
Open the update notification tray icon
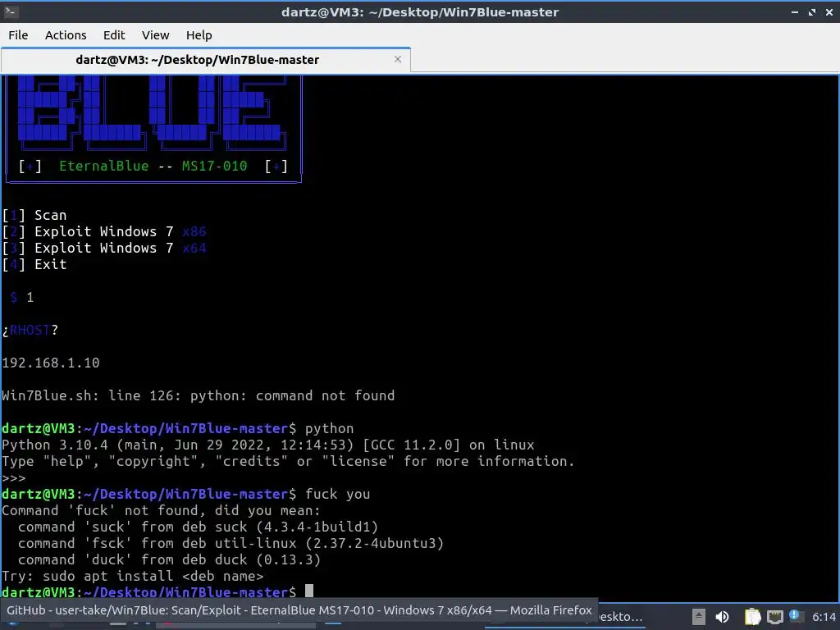[796, 615]
